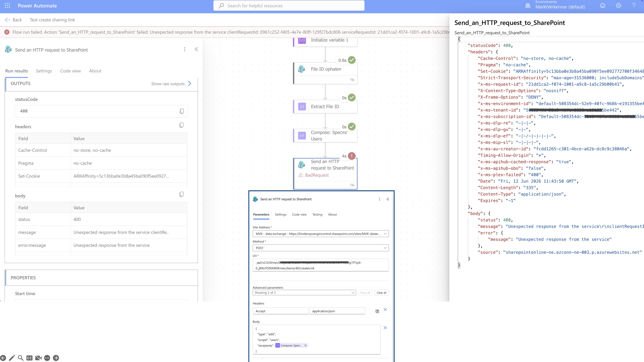Screen dimensions: 644x362
Task: Select the Compose: Specific Users action card
Action: coord(325,136)
